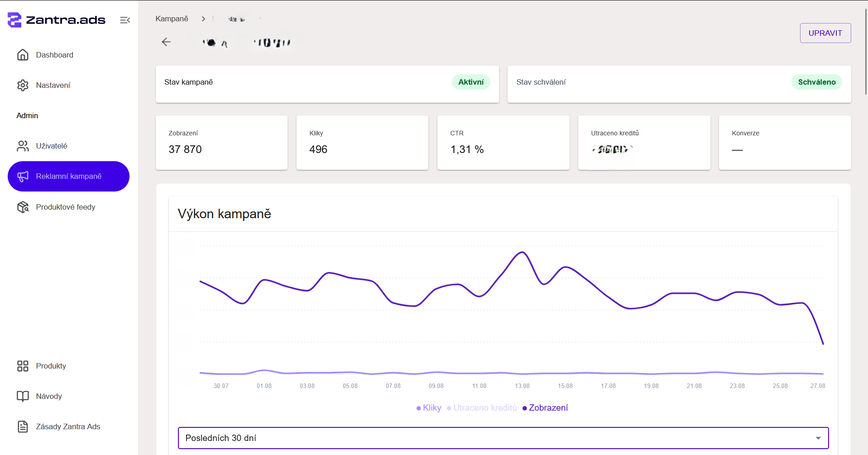The image size is (868, 455).
Task: Open the Produkty menu item
Action: 68,366
